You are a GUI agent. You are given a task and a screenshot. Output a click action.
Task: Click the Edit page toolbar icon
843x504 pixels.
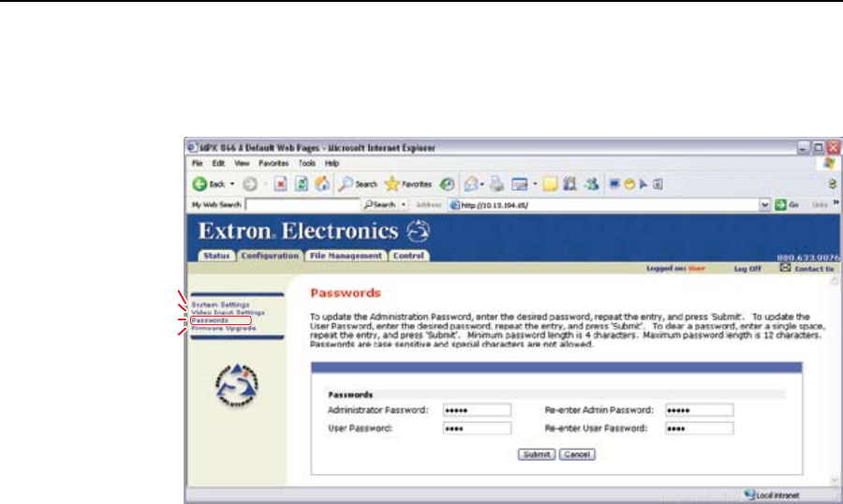click(519, 184)
